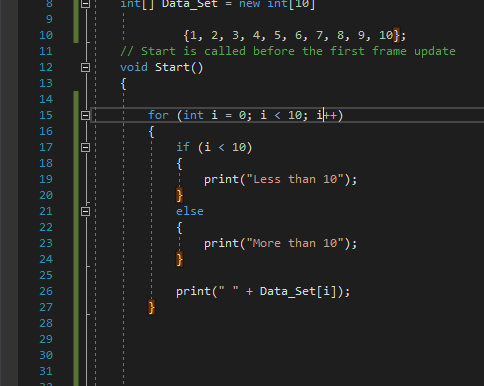Click the 'if' keyword on line 17
Screen dimensions: 484x386
pos(183,147)
